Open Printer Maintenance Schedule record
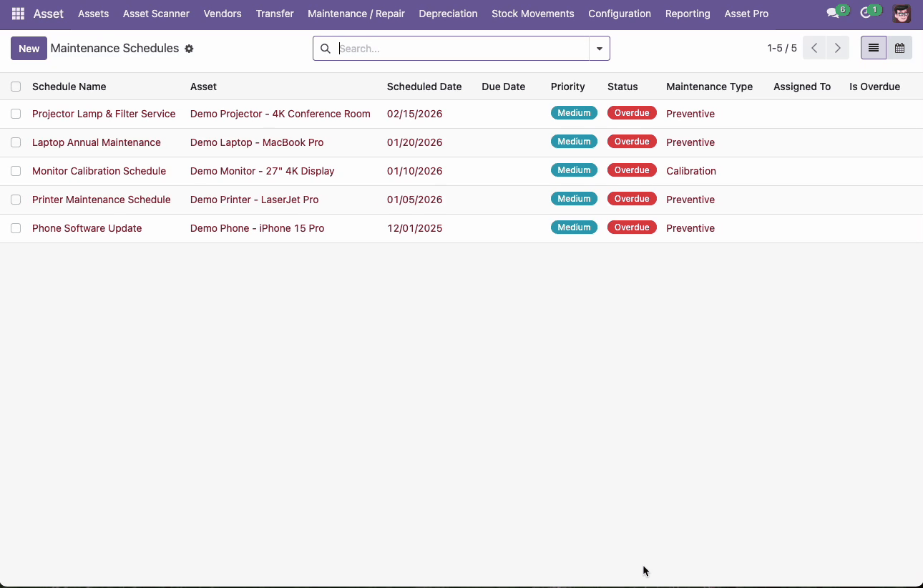The image size is (923, 588). click(x=102, y=200)
